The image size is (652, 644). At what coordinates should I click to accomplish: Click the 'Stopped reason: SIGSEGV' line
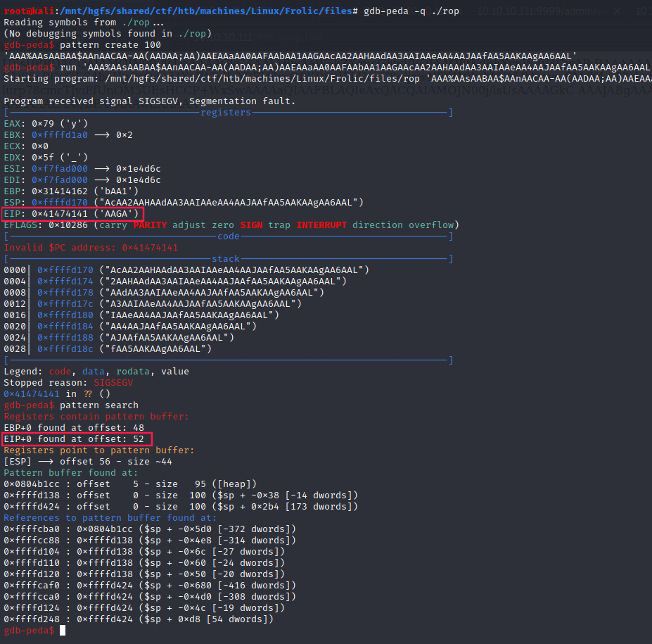coord(68,383)
